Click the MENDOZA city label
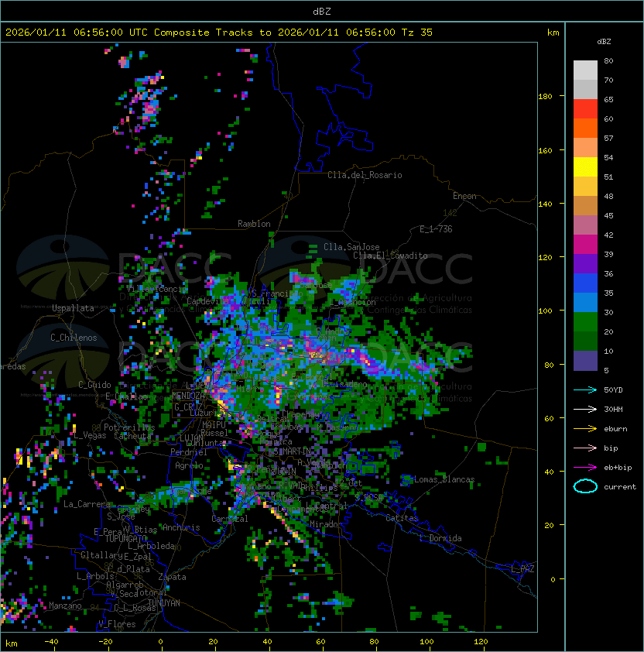644x652 pixels. point(188,395)
